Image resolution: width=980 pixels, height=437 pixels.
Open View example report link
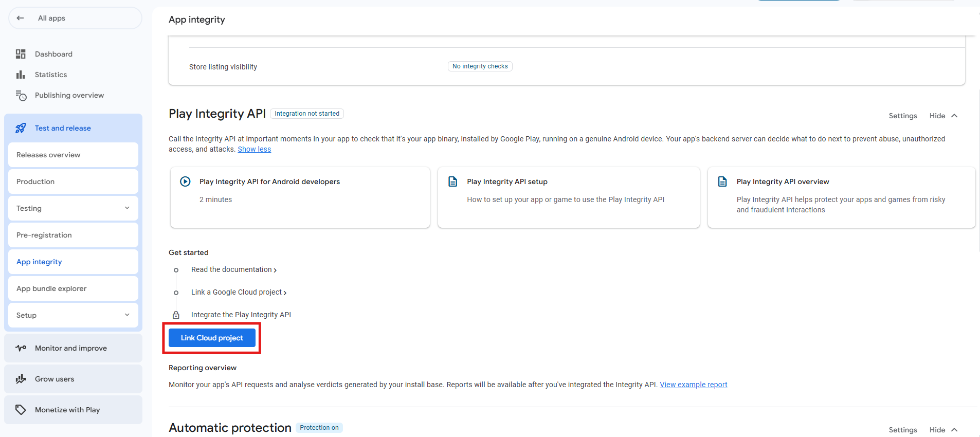pos(693,385)
